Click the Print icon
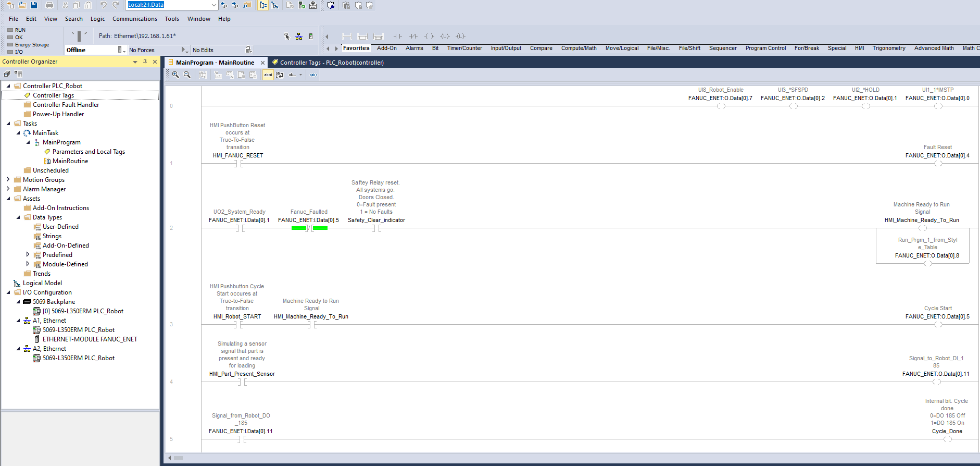980x466 pixels. 49,5
